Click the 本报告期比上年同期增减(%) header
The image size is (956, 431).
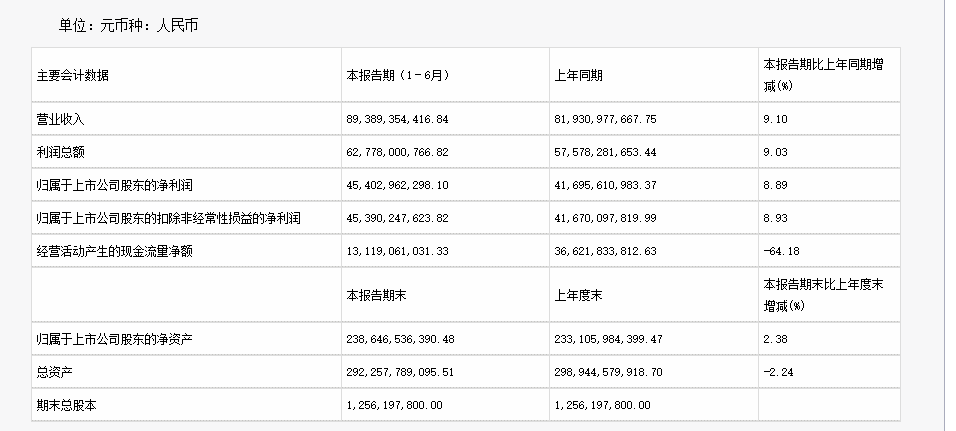(827, 75)
